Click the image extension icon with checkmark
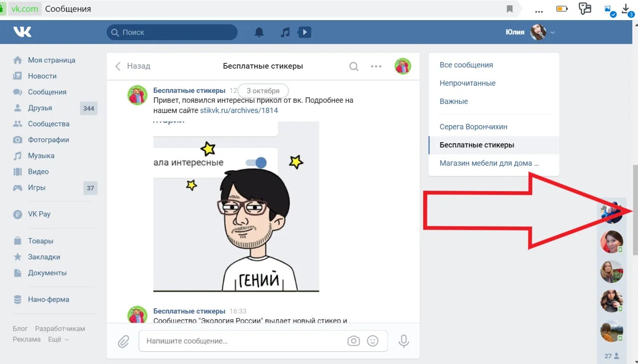638x364 pixels. pyautogui.click(x=609, y=10)
